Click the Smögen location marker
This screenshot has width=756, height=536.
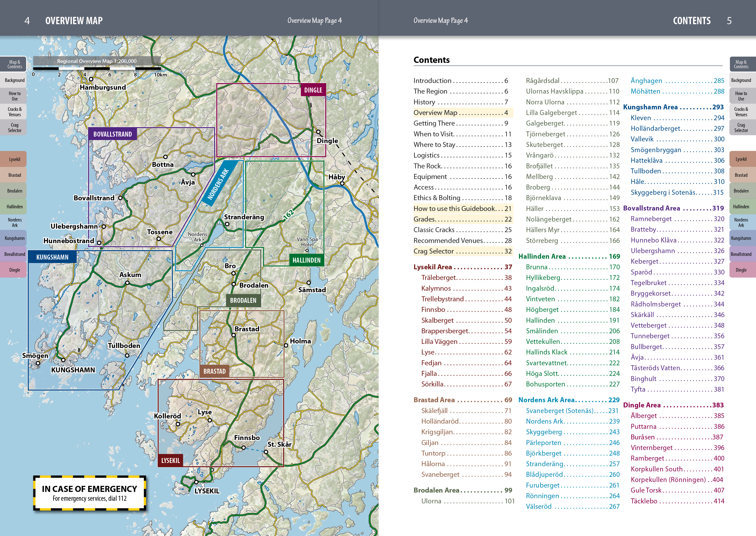tap(38, 363)
